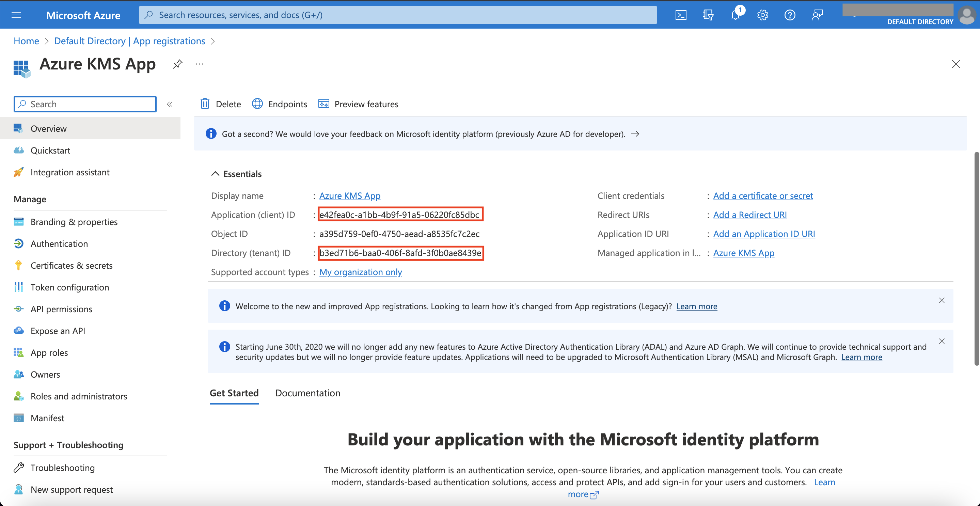Viewport: 980px width, 506px height.
Task: Select the Object ID value
Action: pos(399,234)
